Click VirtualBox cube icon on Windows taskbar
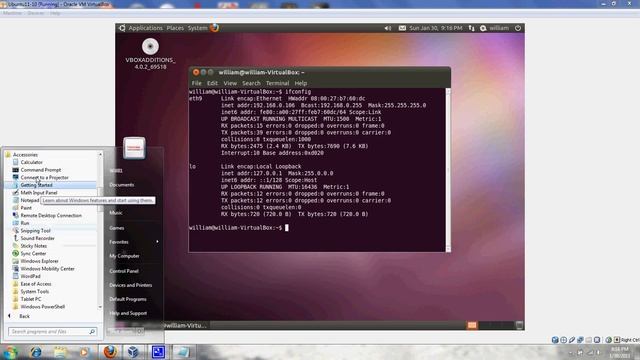Viewport: 640px width, 360px height. [x=133, y=351]
